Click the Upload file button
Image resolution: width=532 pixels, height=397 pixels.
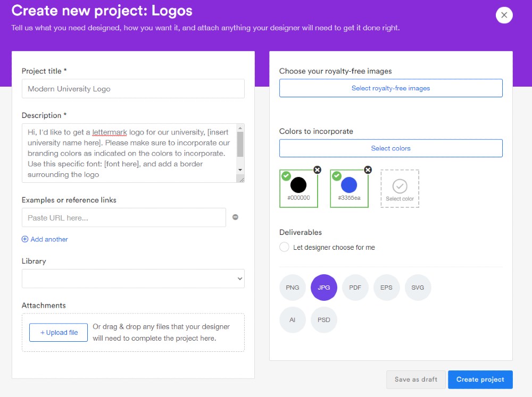[59, 333]
